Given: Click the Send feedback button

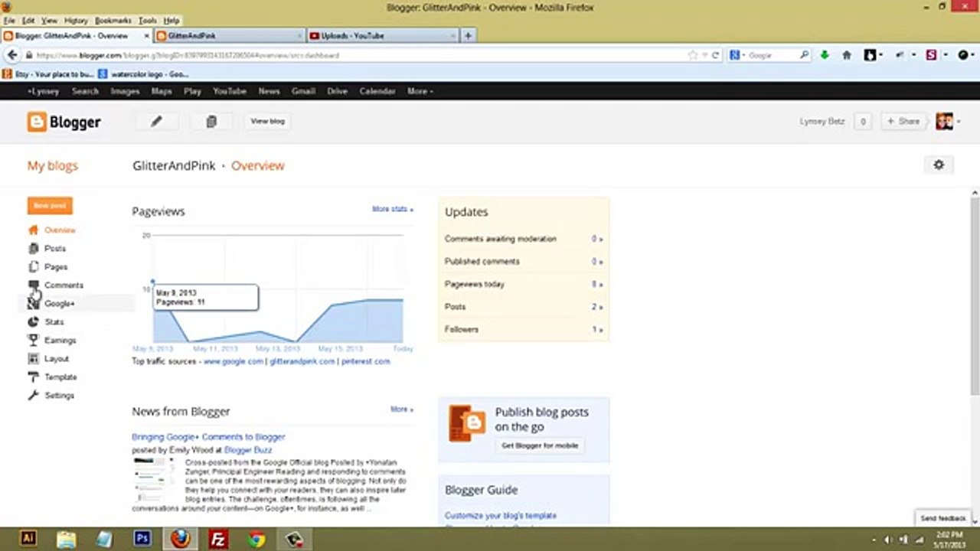Looking at the screenshot, I should [x=943, y=518].
